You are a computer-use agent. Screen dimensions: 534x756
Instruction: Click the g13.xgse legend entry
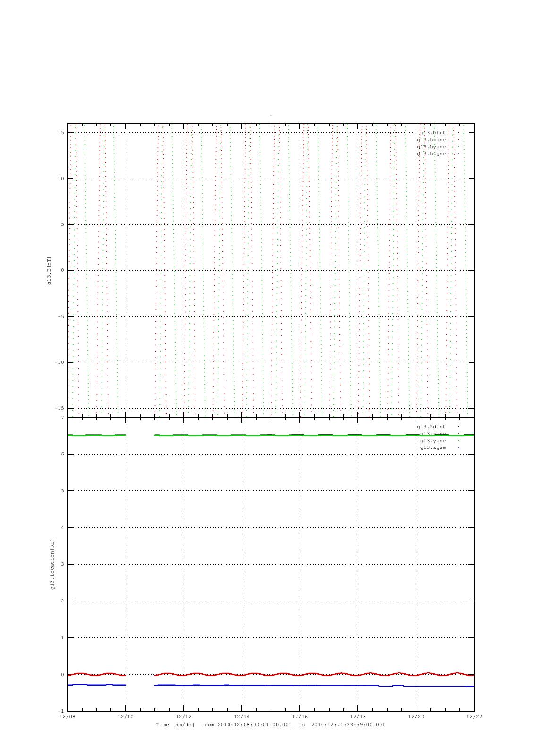coord(432,434)
